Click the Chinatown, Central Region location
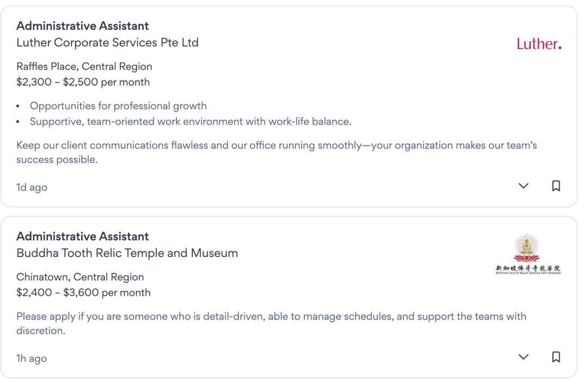The width and height of the screenshot is (588, 383). (80, 277)
